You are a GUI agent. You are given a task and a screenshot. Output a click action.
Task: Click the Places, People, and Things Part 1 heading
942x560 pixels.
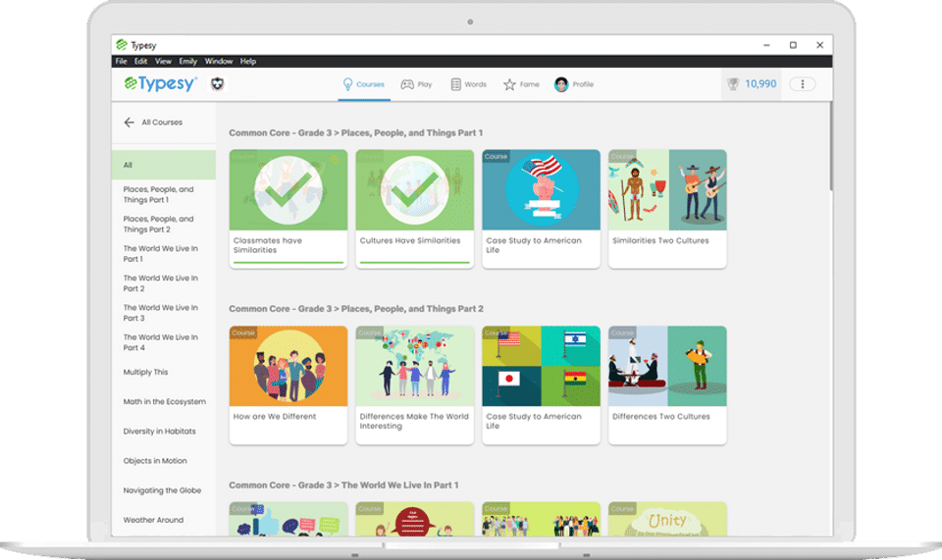[x=355, y=132]
